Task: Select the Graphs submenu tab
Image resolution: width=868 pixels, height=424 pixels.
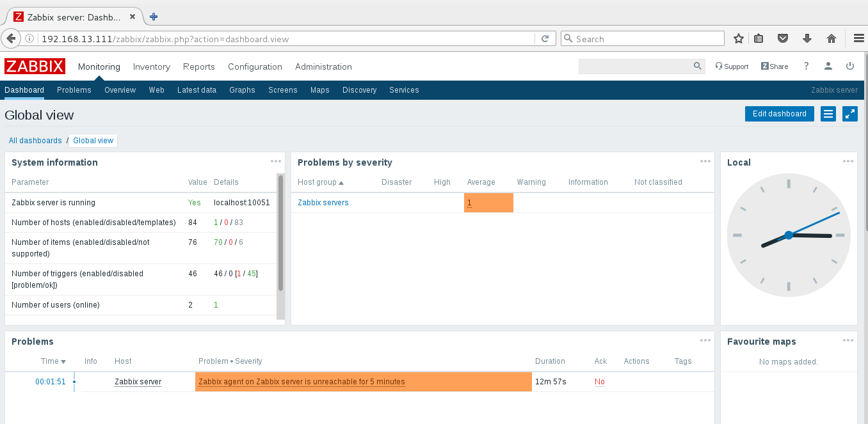Action: coord(242,90)
